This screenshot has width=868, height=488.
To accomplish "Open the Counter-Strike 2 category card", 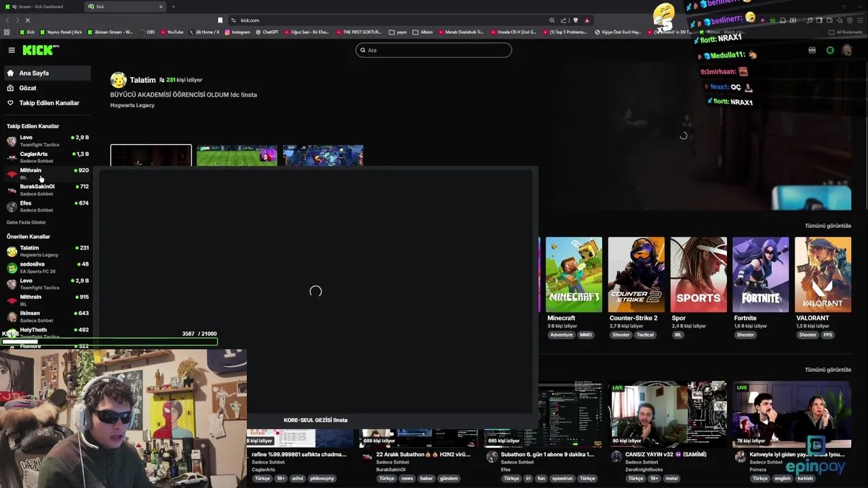I will pos(636,274).
